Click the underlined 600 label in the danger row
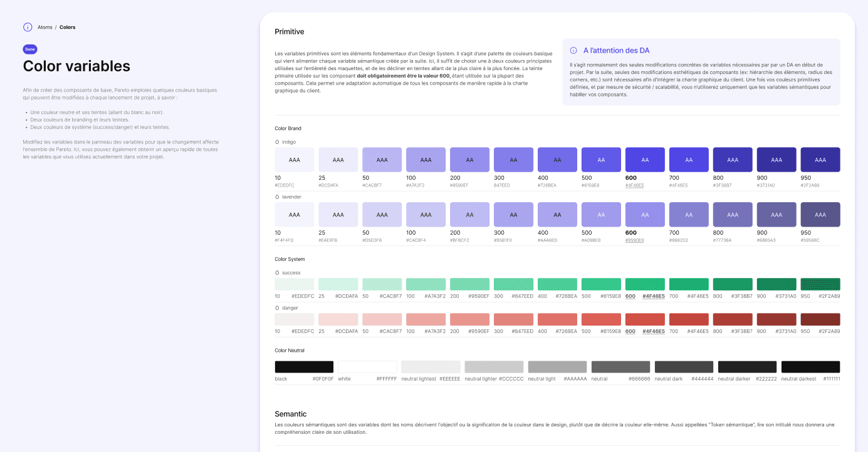This screenshot has width=868, height=452. [630, 331]
